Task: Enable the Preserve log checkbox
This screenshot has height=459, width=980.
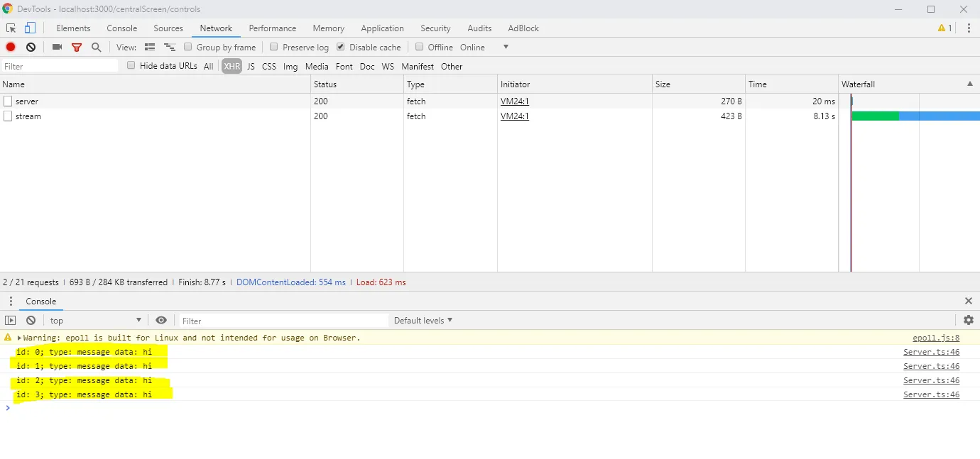Action: [x=273, y=47]
